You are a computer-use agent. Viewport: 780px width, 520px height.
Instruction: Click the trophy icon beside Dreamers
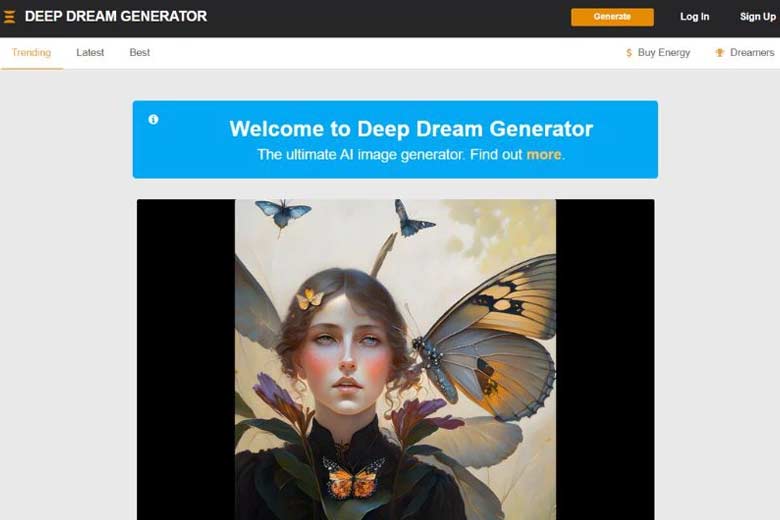click(719, 53)
